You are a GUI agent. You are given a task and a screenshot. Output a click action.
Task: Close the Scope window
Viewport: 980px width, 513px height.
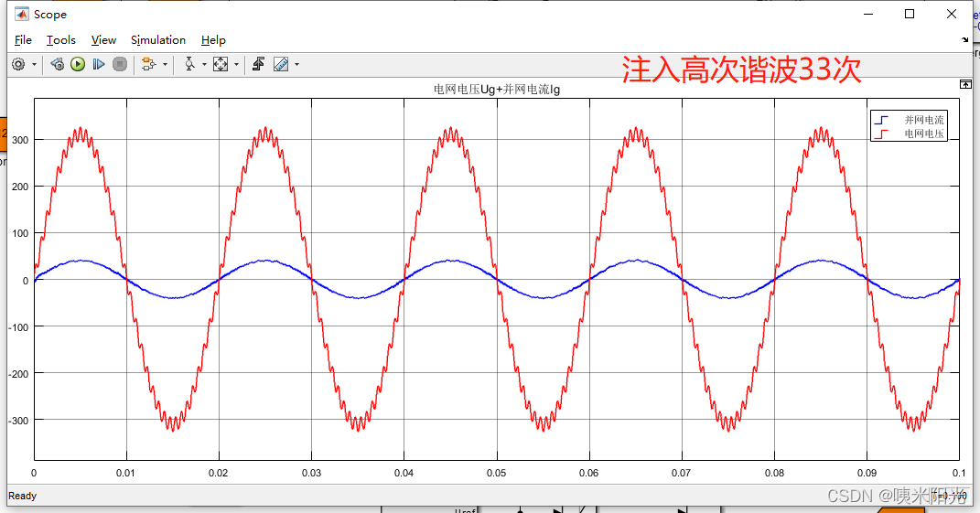(952, 14)
